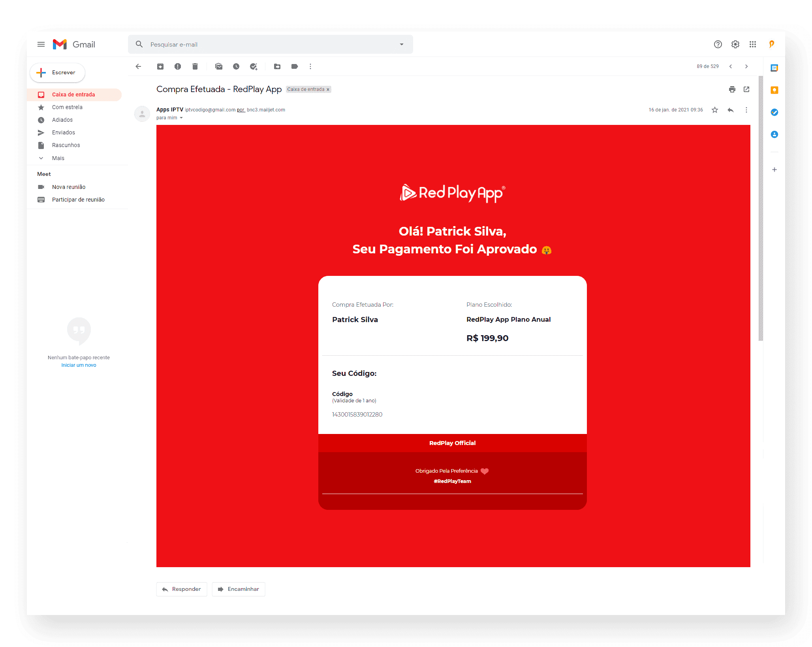The image size is (812, 647).
Task: Go to older email arrow
Action: [746, 66]
